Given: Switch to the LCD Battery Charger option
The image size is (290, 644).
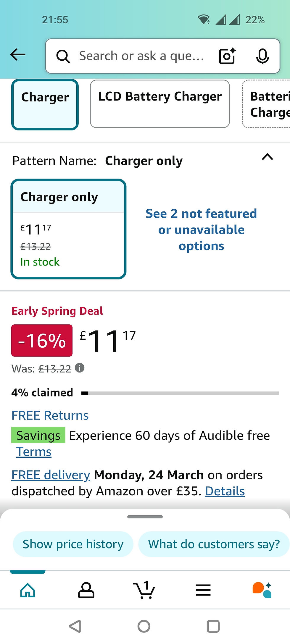Looking at the screenshot, I should (160, 103).
